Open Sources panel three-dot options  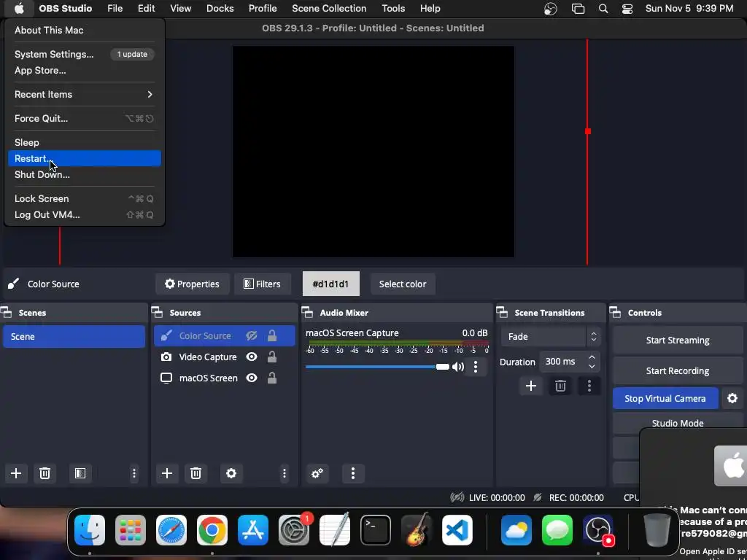(285, 473)
